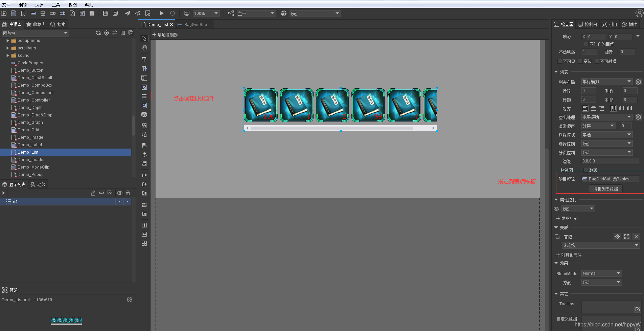Switch to the 控制台 console tab

(588, 24)
